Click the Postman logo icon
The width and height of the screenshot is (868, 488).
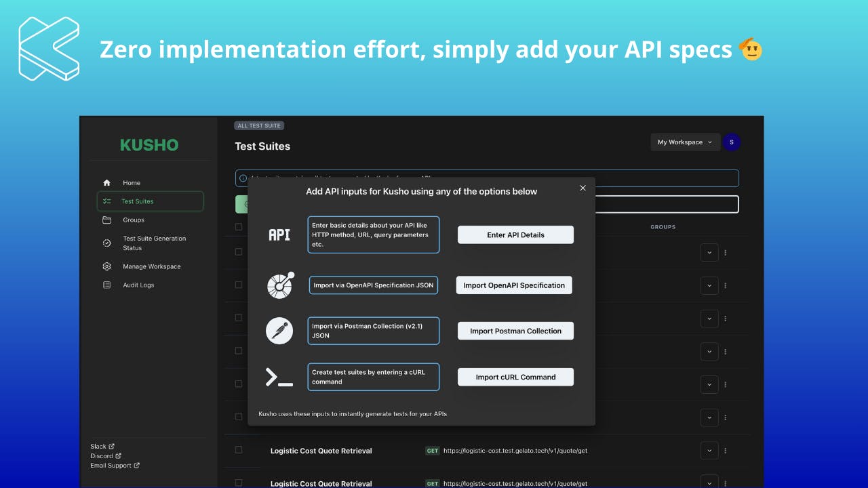tap(279, 331)
